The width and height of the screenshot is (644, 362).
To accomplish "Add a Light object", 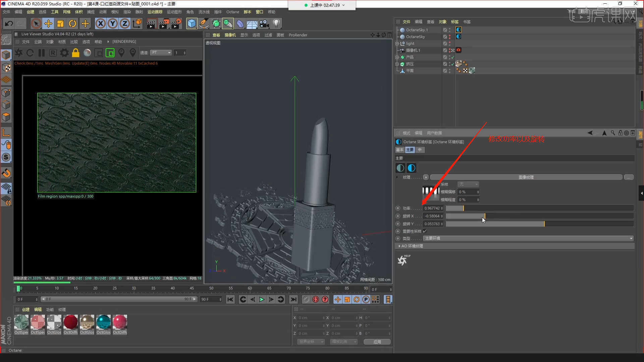I will pos(276,23).
